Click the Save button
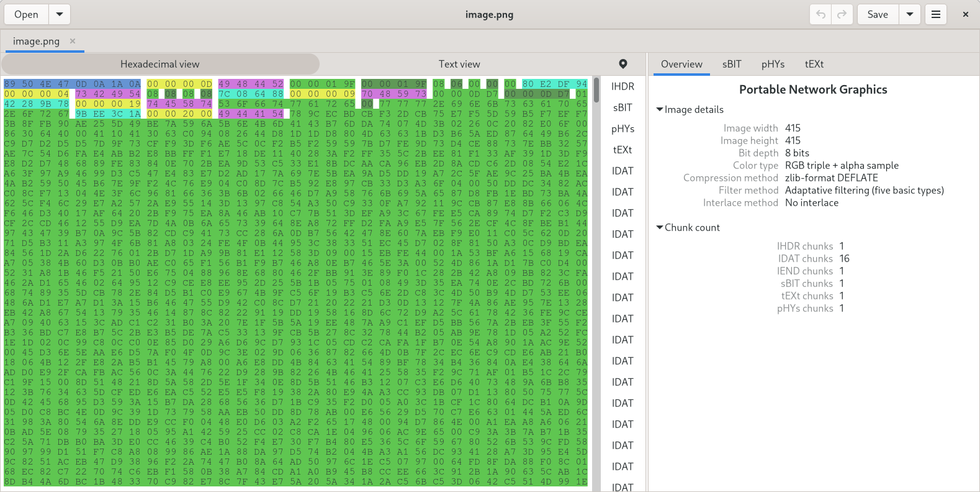The image size is (980, 492). 878,14
